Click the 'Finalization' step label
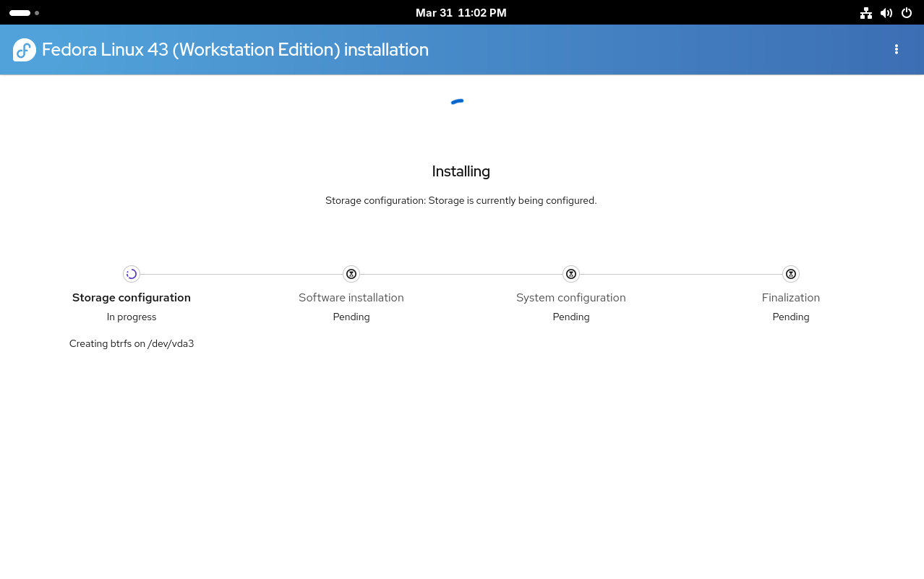Screen dimensions: 924x579 (x=791, y=298)
